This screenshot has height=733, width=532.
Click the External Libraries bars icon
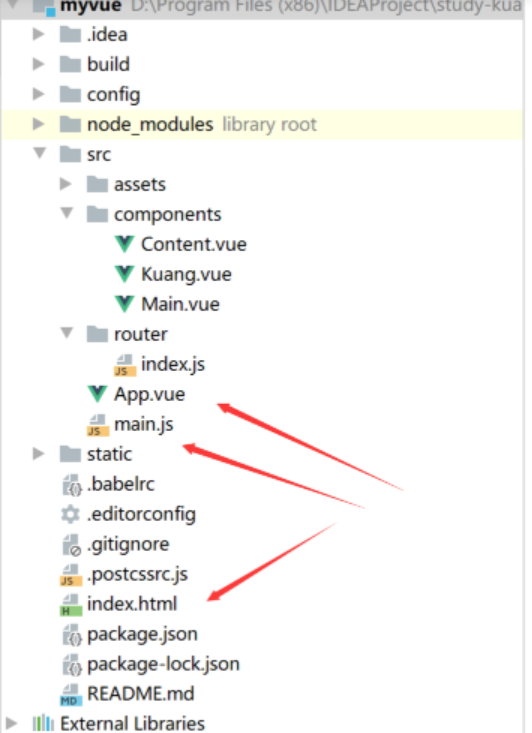[x=43, y=723]
